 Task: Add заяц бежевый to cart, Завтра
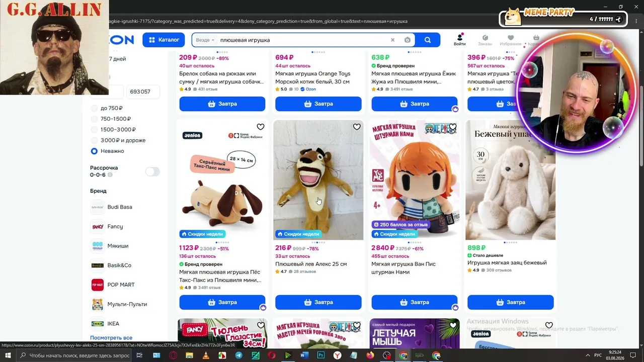point(511,302)
